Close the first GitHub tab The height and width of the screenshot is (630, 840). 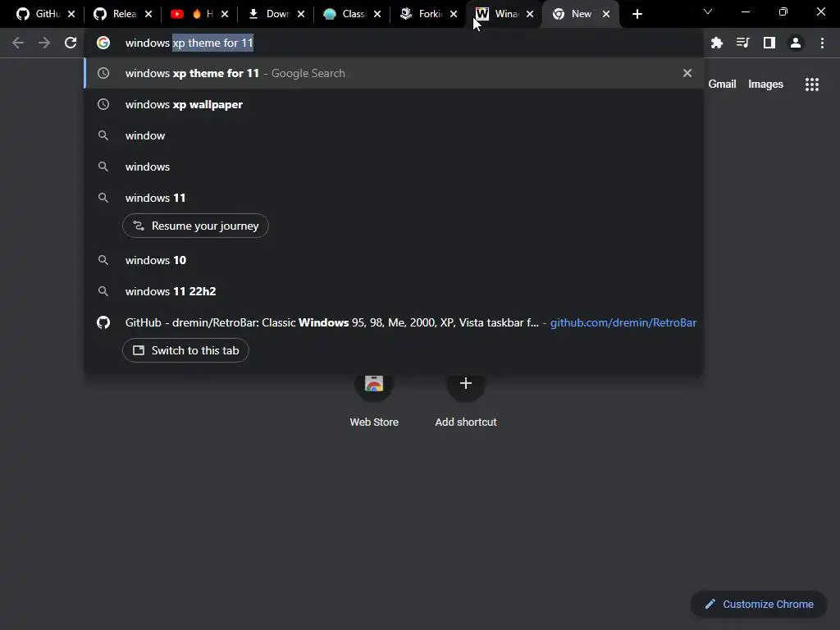pos(71,15)
